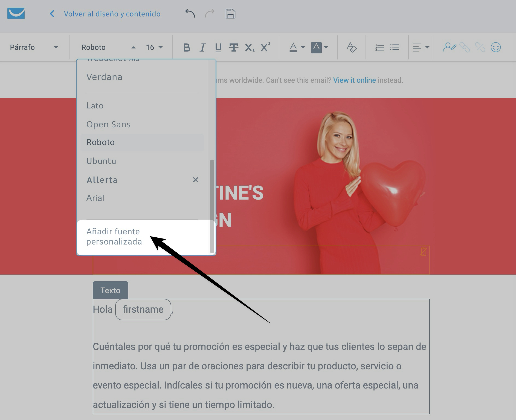
Task: Open the text alignment dropdown
Action: (421, 47)
